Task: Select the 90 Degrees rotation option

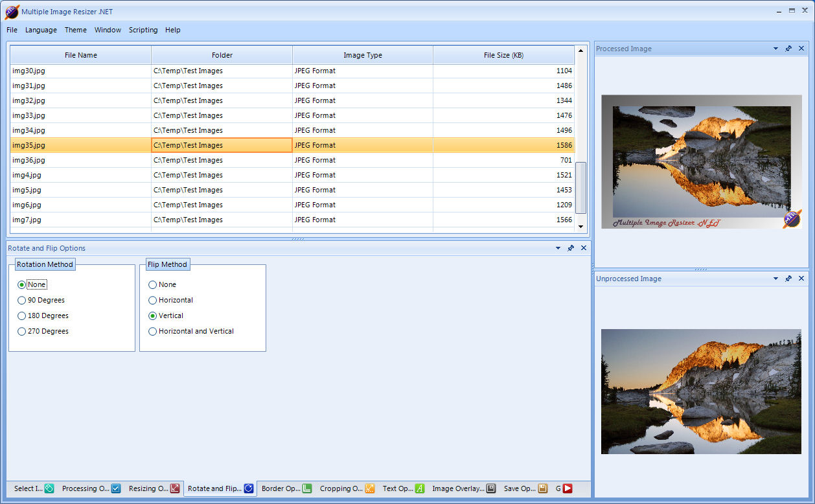Action: pos(22,300)
